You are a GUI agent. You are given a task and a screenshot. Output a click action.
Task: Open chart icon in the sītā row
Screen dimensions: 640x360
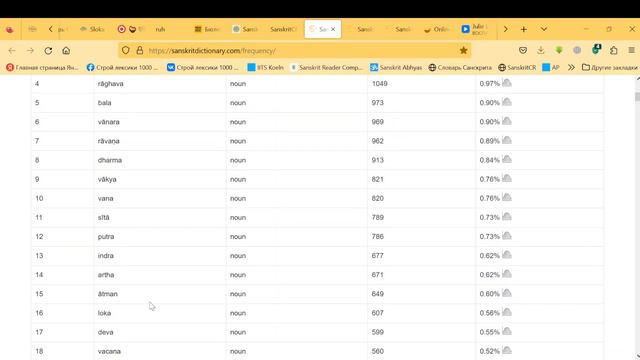click(507, 217)
